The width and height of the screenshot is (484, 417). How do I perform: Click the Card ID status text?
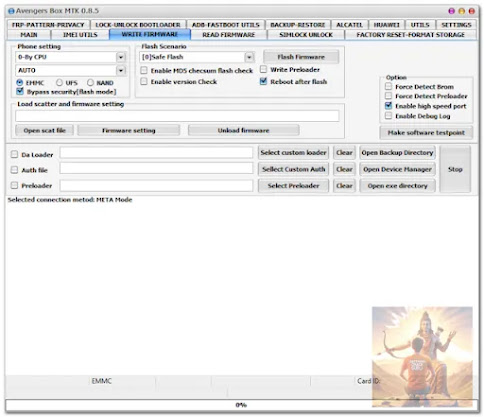click(x=368, y=381)
